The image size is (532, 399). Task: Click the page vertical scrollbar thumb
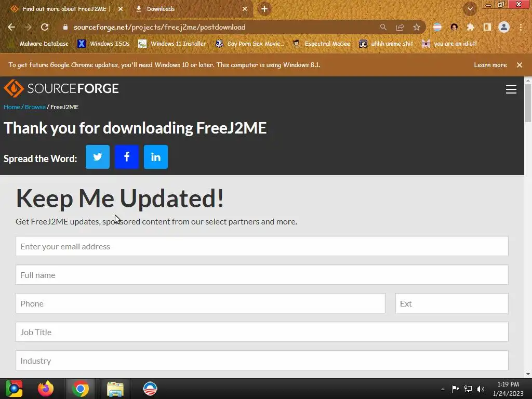(528, 103)
